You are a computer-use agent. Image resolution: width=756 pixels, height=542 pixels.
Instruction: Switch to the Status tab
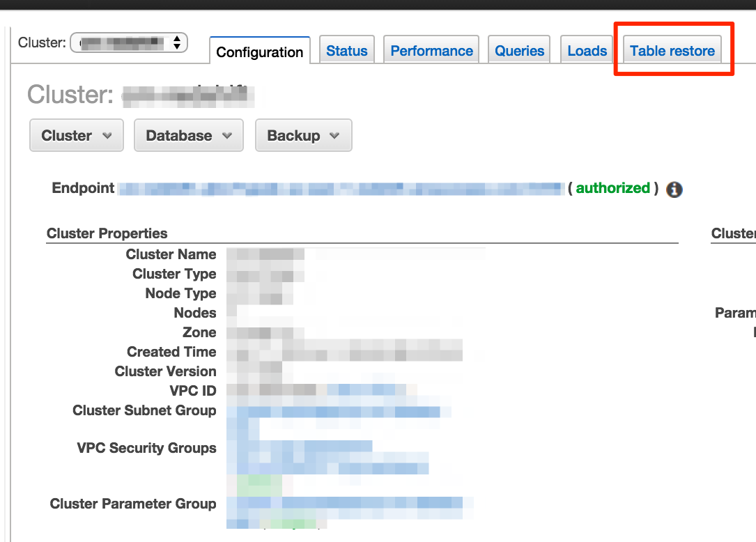[x=346, y=50]
